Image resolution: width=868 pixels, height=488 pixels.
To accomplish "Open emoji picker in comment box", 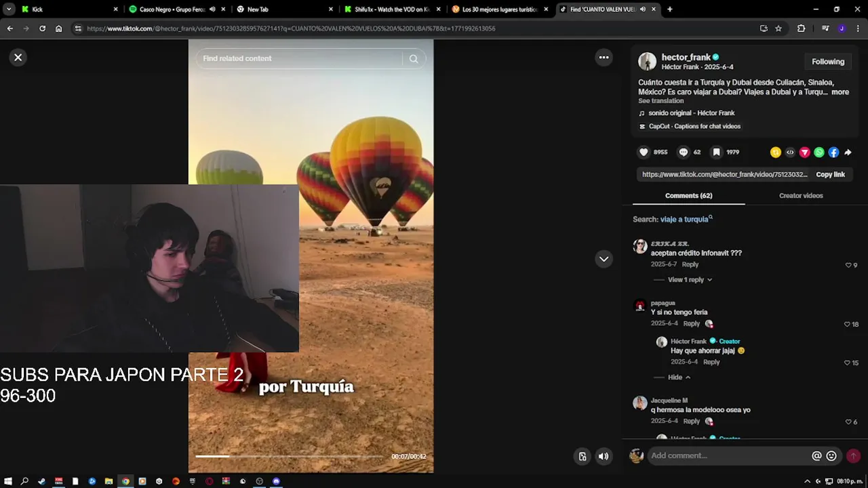I will pyautogui.click(x=831, y=456).
